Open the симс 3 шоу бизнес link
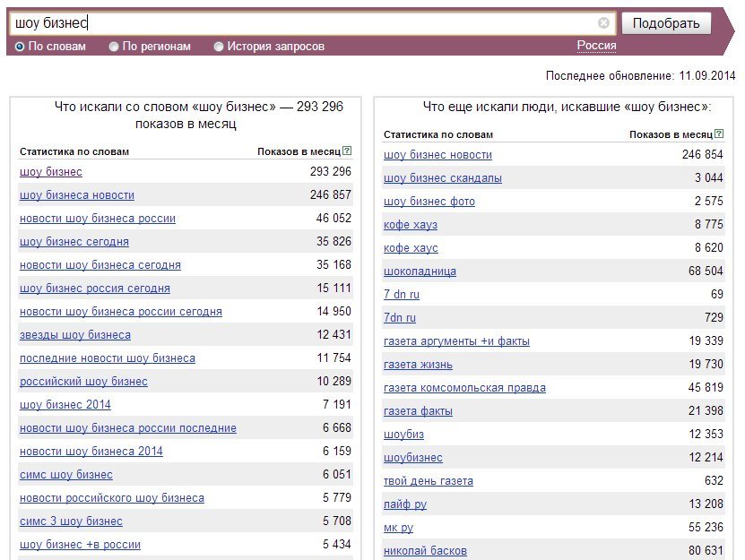 (71, 521)
